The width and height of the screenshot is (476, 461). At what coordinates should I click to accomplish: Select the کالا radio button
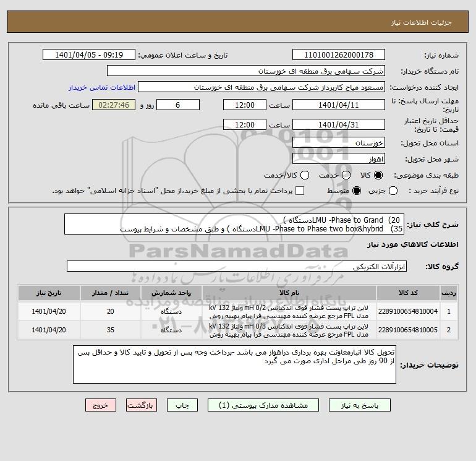click(378, 175)
